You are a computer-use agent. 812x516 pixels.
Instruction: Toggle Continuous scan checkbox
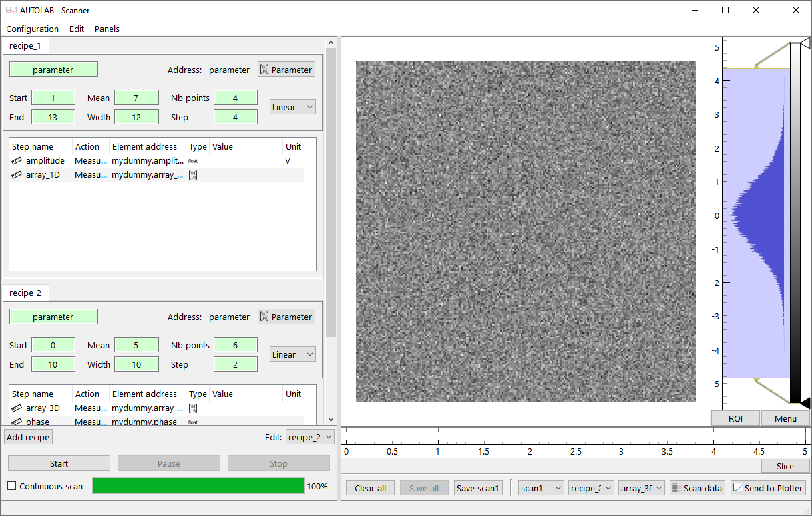point(11,486)
